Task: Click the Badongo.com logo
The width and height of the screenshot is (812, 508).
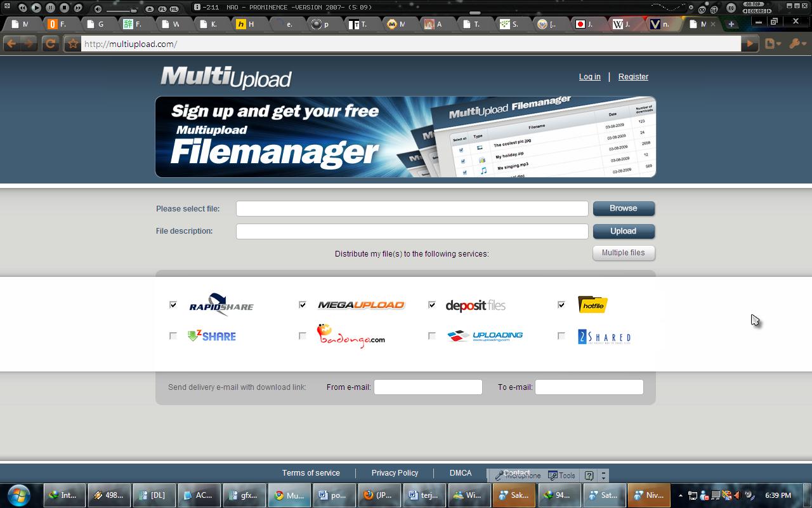Action: click(x=351, y=337)
